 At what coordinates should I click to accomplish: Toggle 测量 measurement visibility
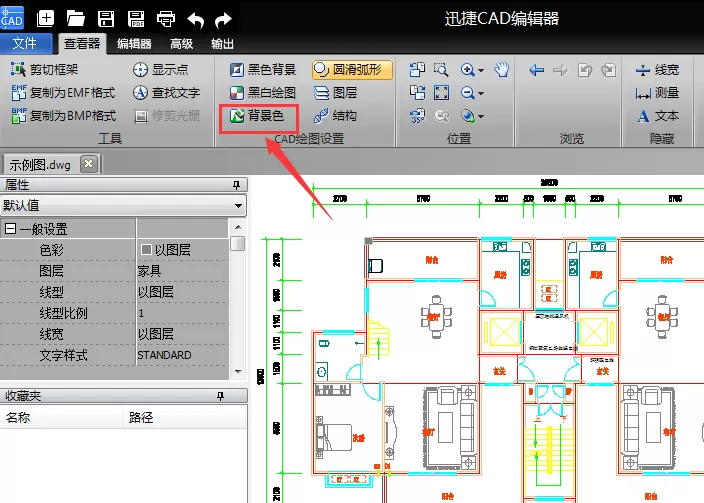(x=657, y=93)
